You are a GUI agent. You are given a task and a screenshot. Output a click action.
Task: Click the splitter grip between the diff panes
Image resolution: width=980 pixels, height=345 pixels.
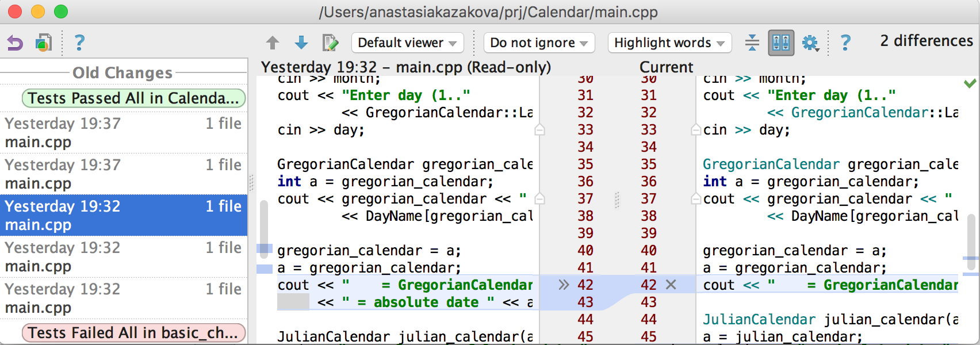(617, 200)
